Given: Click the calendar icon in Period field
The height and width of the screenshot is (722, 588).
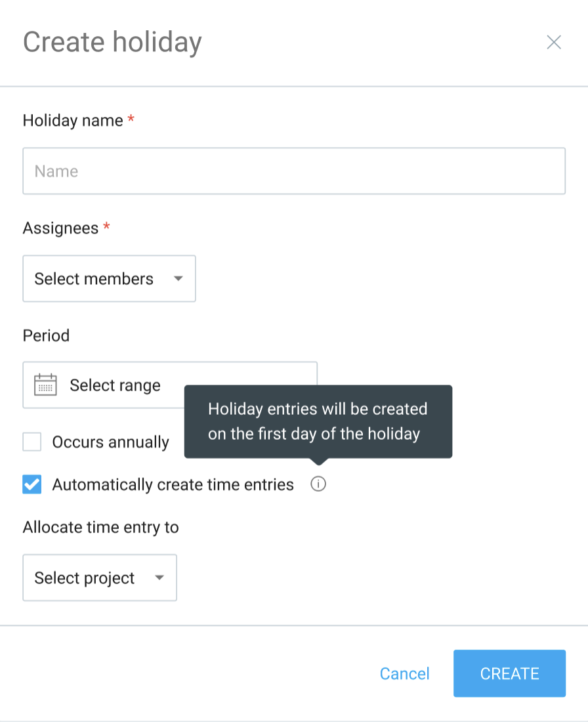Looking at the screenshot, I should 45,385.
